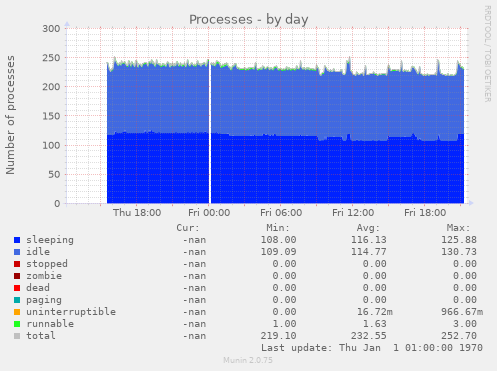Click the 'runnable' legend label
This screenshot has height=371, width=497.
click(x=50, y=324)
